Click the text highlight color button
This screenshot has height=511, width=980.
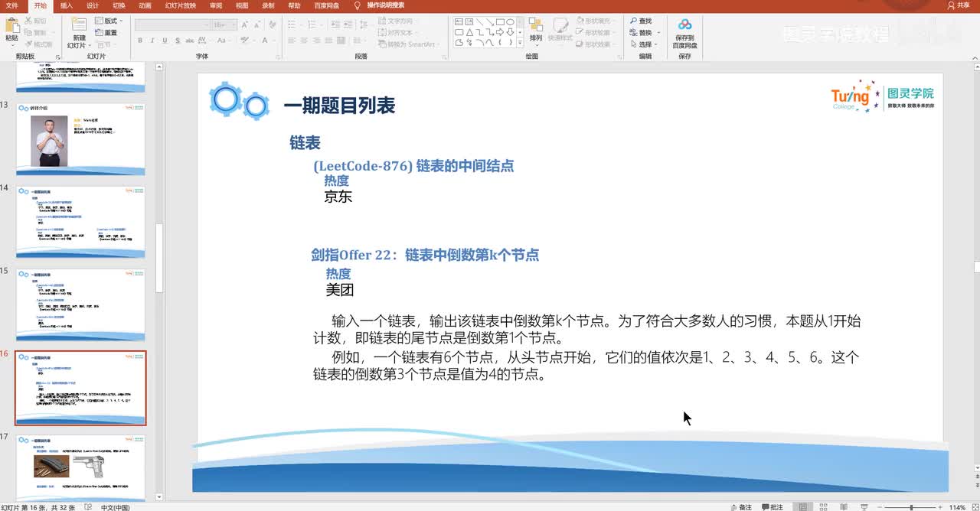(244, 41)
